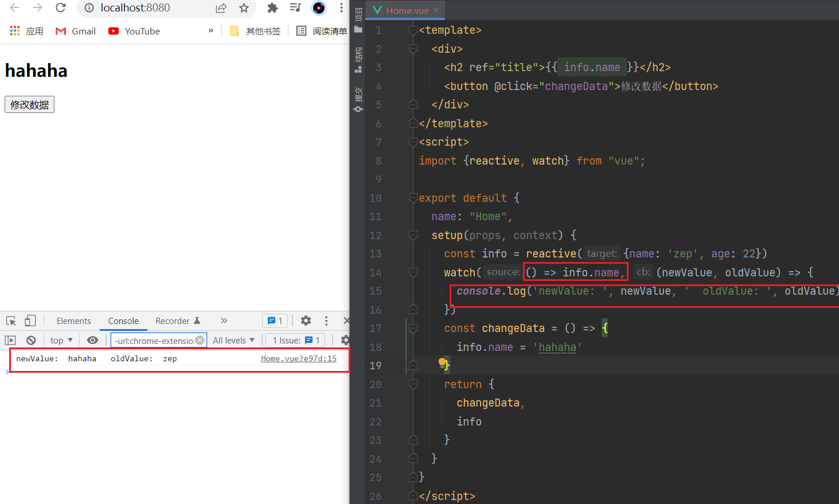The height and width of the screenshot is (504, 839).
Task: Click the browser profile avatar
Action: point(319,8)
